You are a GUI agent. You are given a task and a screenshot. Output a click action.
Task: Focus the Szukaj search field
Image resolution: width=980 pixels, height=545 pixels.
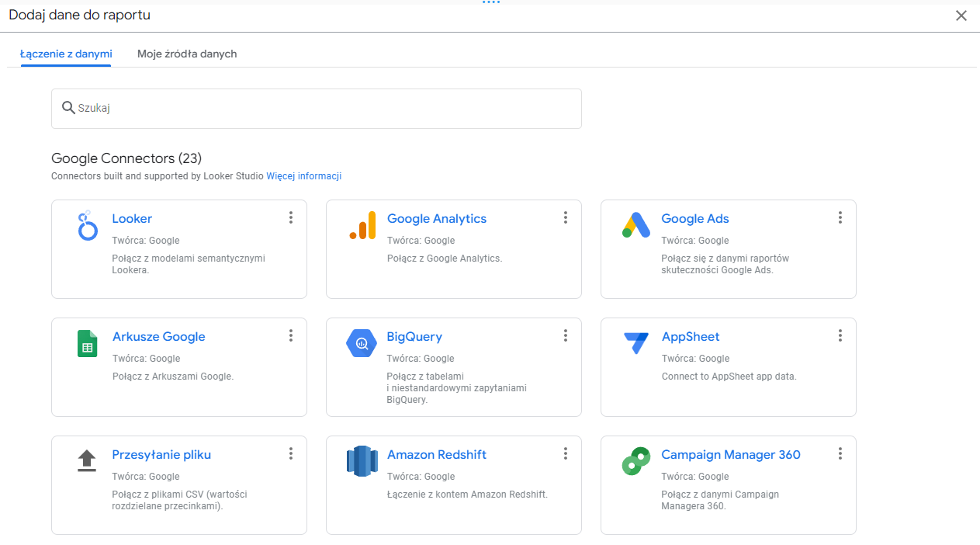click(x=317, y=109)
